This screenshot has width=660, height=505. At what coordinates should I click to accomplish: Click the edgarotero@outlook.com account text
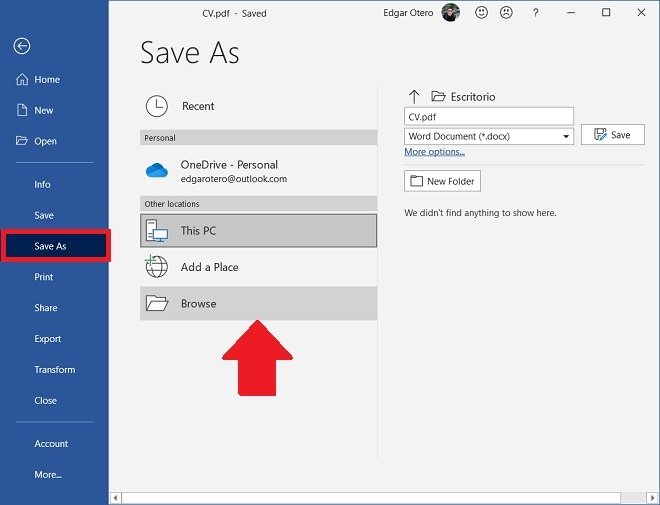[234, 179]
